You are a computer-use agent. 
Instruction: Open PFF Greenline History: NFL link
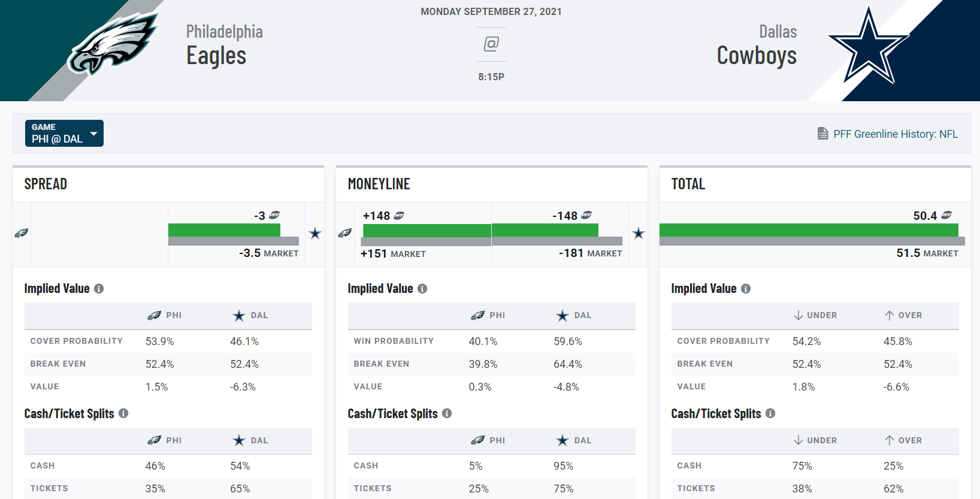[896, 134]
